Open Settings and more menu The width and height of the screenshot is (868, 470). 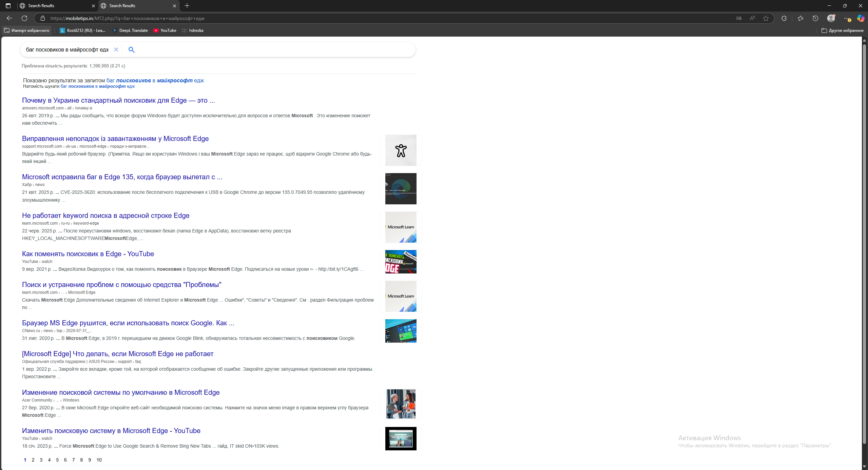[847, 18]
